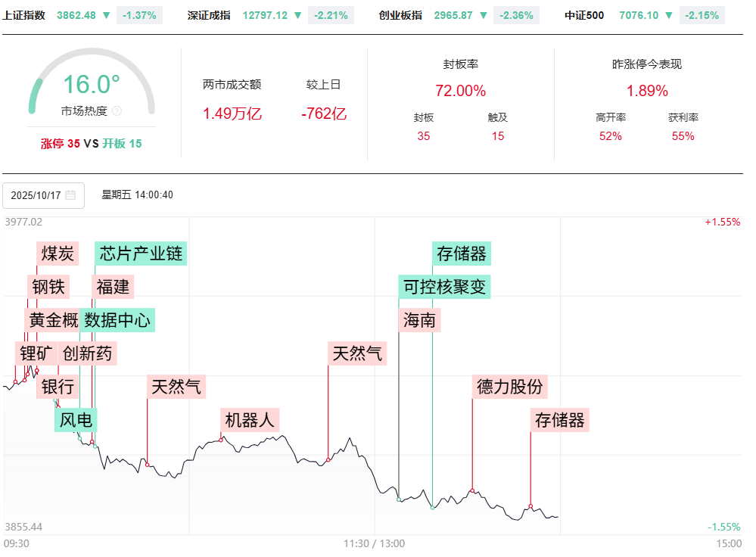
Task: Click the -2.36% change badge
Action: click(x=516, y=15)
